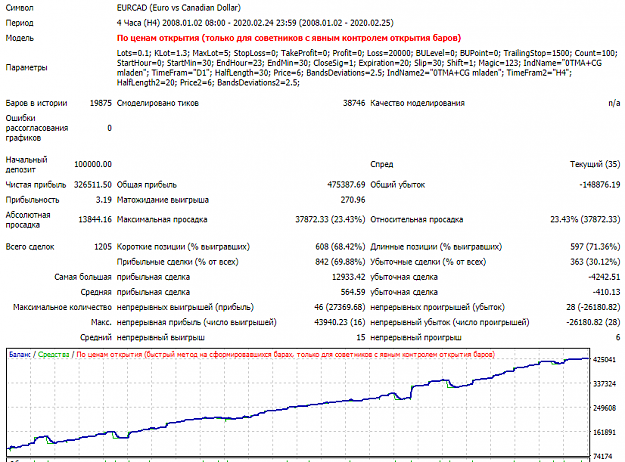The width and height of the screenshot is (625, 462).
Task: Click the balance curve in the equity chart
Action: (299, 406)
